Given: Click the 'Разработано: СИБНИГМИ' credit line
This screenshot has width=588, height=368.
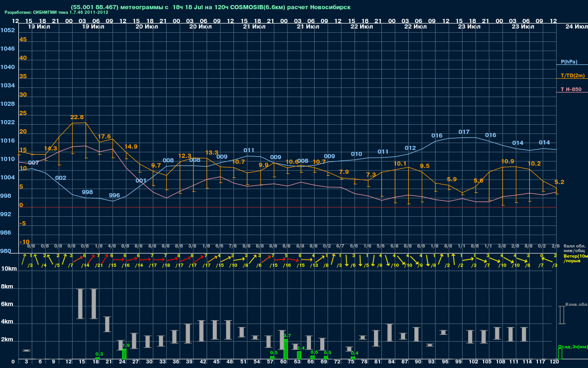Looking at the screenshot, I should point(57,12).
